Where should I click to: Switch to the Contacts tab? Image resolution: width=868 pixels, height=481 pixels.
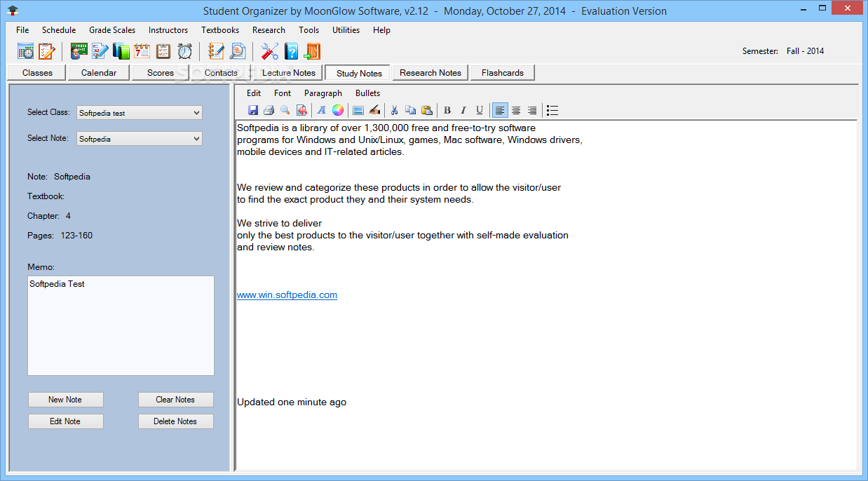click(221, 73)
